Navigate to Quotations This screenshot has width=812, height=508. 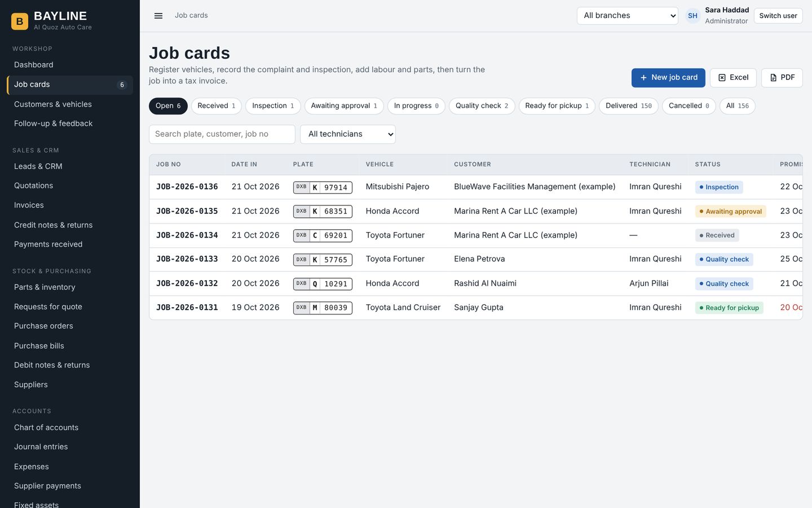click(70, 186)
